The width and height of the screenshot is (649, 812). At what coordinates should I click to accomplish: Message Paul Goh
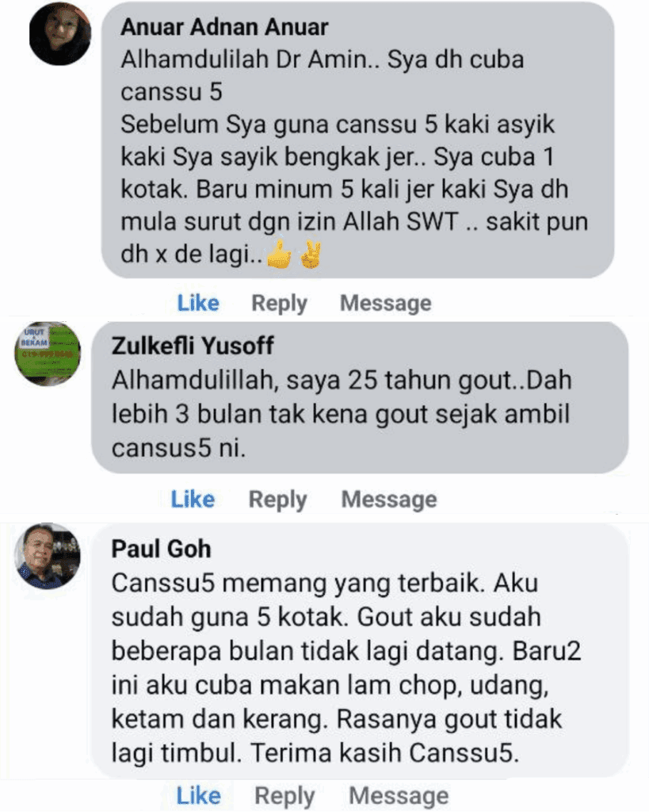tap(399, 796)
